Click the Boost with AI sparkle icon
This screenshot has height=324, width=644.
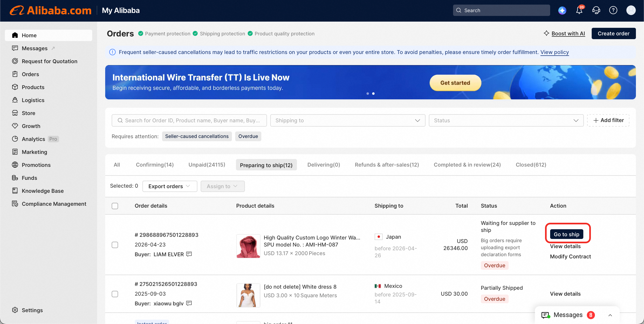546,33
